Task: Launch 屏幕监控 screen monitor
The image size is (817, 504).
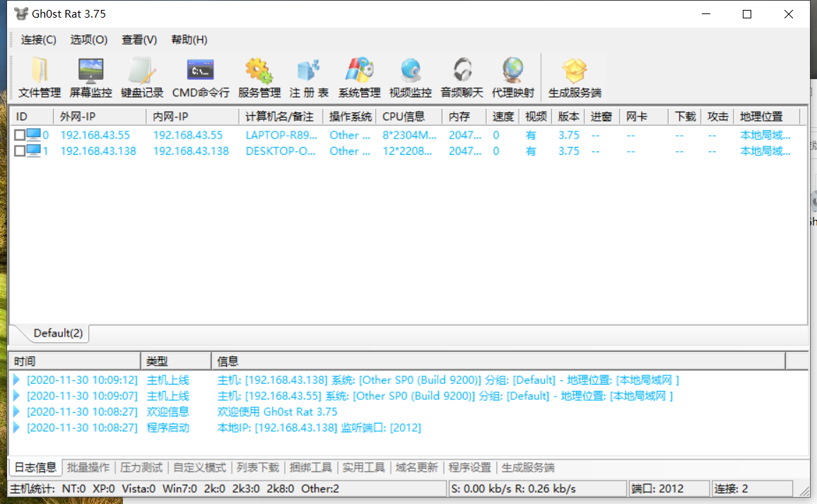Action: [x=90, y=78]
